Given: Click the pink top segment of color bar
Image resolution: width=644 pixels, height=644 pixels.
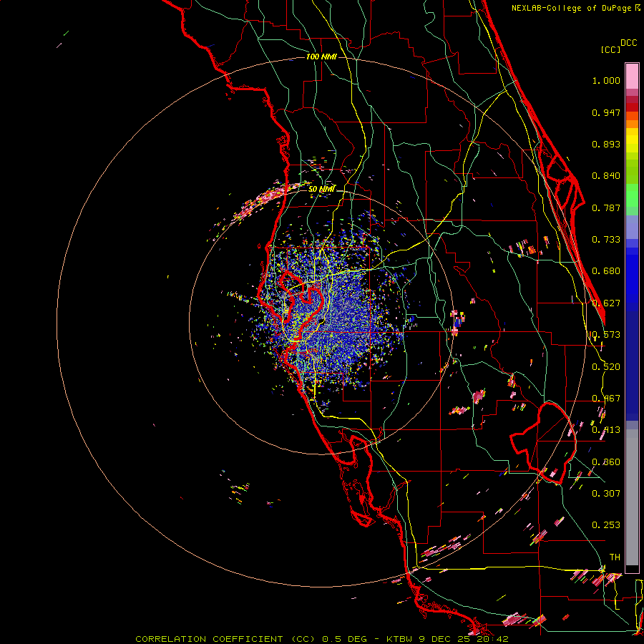Looking at the screenshot, I should 632,76.
